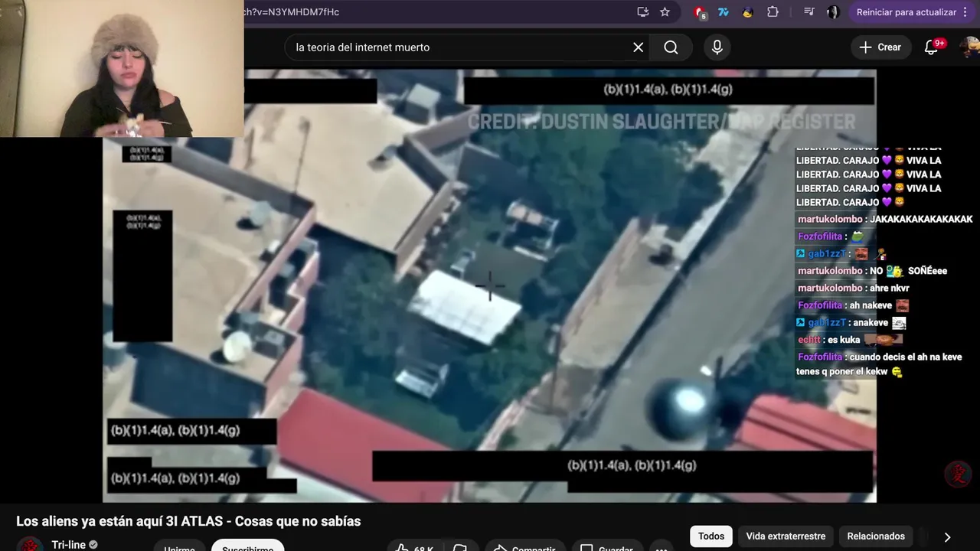Viewport: 980px width, 551px height.
Task: Click the video title text
Action: pyautogui.click(x=188, y=521)
